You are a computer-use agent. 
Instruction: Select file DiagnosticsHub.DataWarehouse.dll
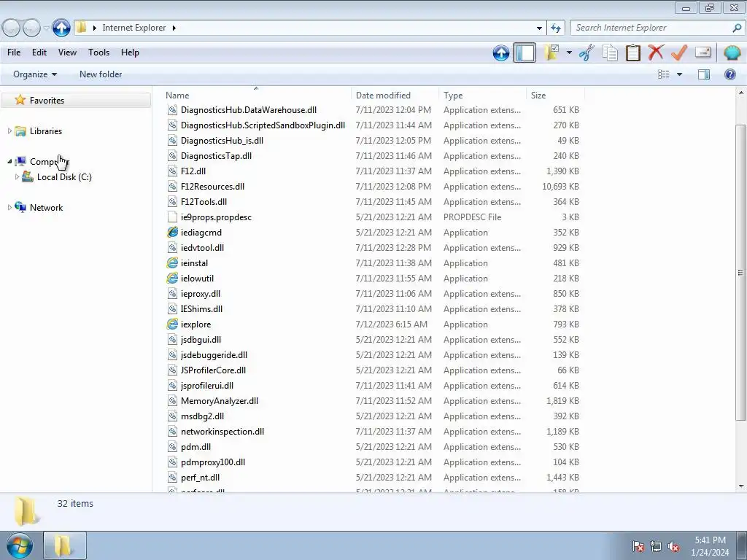point(249,110)
